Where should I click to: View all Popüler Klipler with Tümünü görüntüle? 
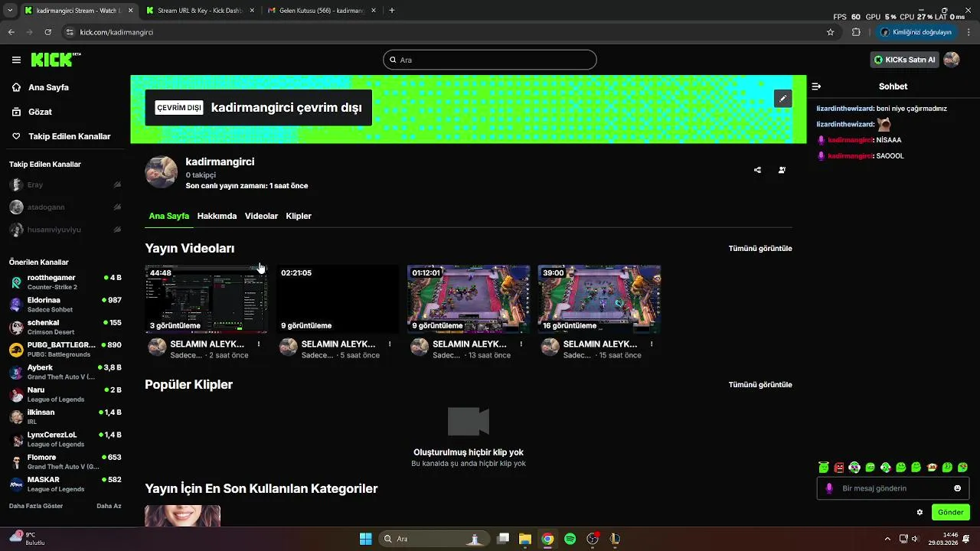(x=760, y=385)
